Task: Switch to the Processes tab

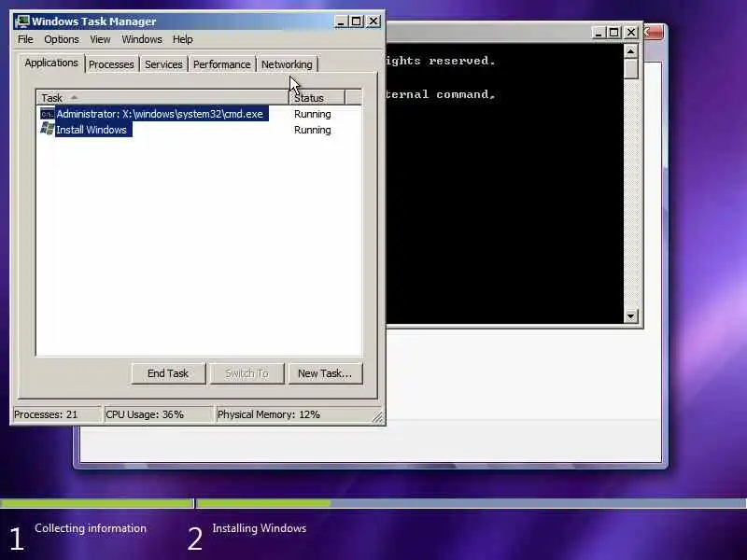Action: pos(111,64)
